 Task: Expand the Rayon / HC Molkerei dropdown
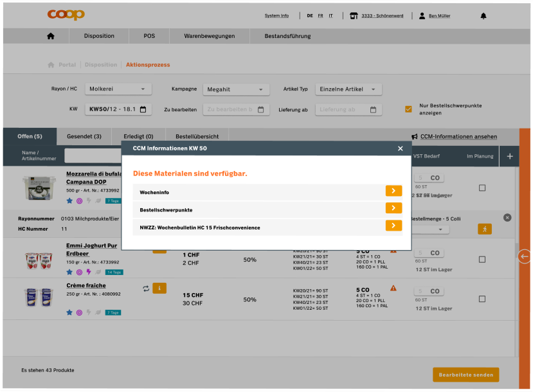pos(118,89)
